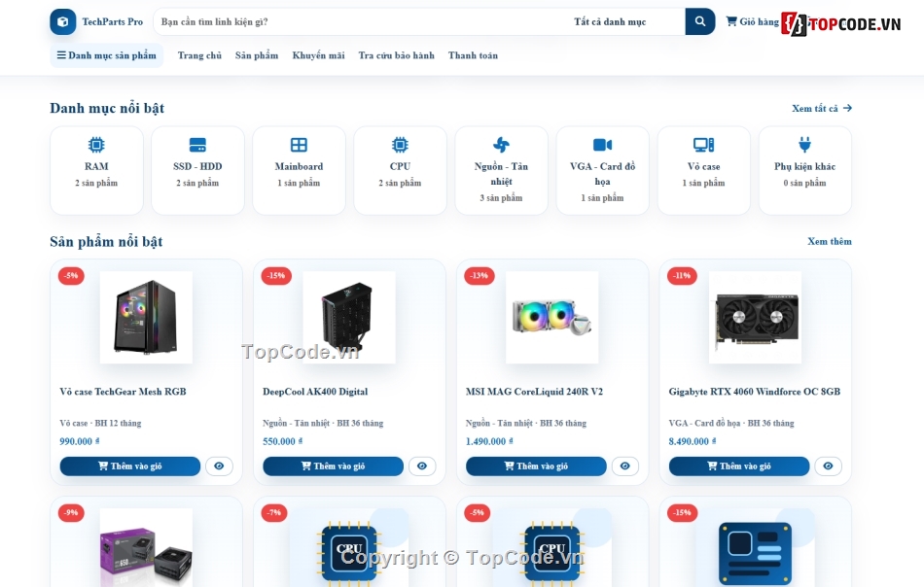924x587 pixels.
Task: Add Gigabyte RTX 4060 Windforce to cart
Action: (x=739, y=466)
